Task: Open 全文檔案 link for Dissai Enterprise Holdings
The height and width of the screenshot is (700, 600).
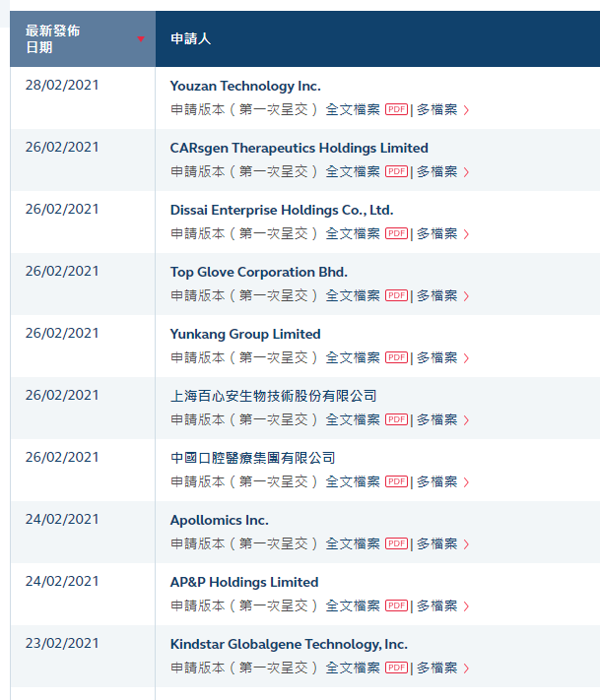Action: [353, 233]
